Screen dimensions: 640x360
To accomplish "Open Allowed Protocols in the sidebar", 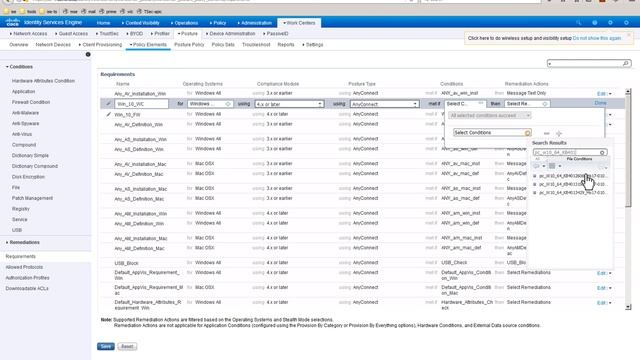I will (x=24, y=267).
